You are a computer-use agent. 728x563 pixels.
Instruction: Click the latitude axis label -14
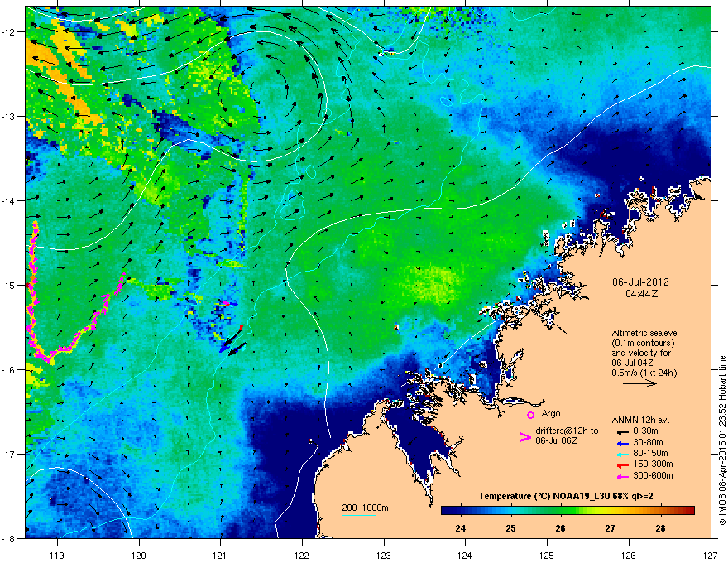pyautogui.click(x=8, y=201)
